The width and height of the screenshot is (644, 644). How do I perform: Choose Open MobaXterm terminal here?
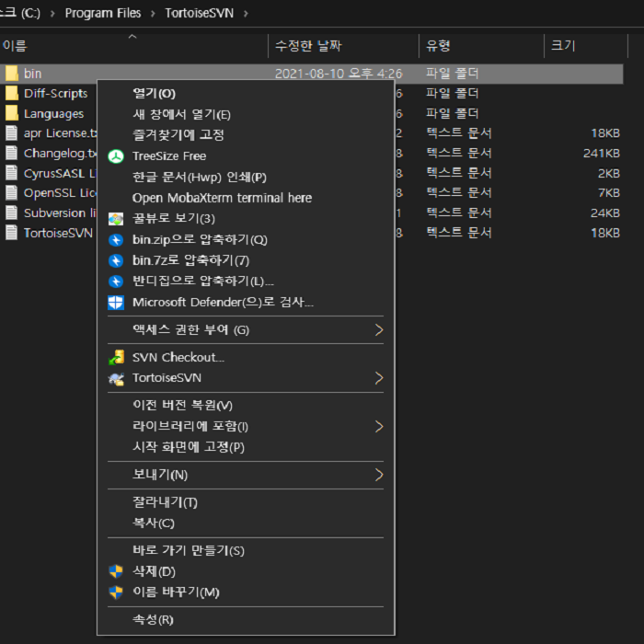[x=246, y=198]
